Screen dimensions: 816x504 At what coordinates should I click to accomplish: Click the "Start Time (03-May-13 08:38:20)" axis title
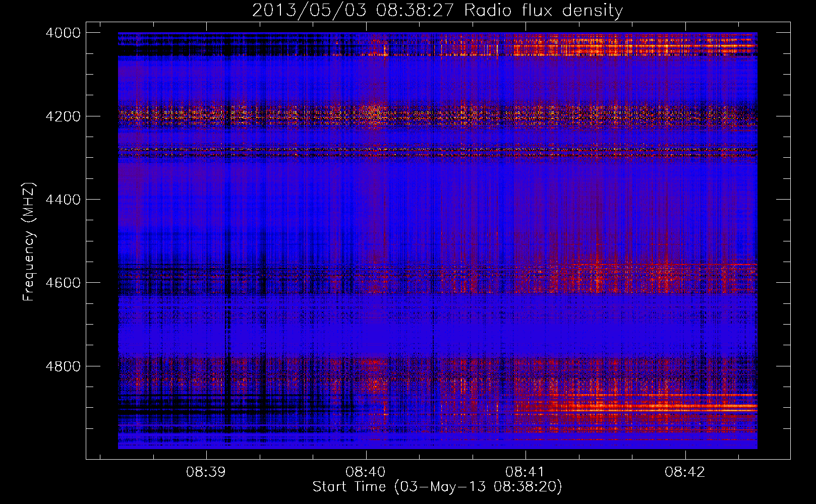tap(437, 487)
